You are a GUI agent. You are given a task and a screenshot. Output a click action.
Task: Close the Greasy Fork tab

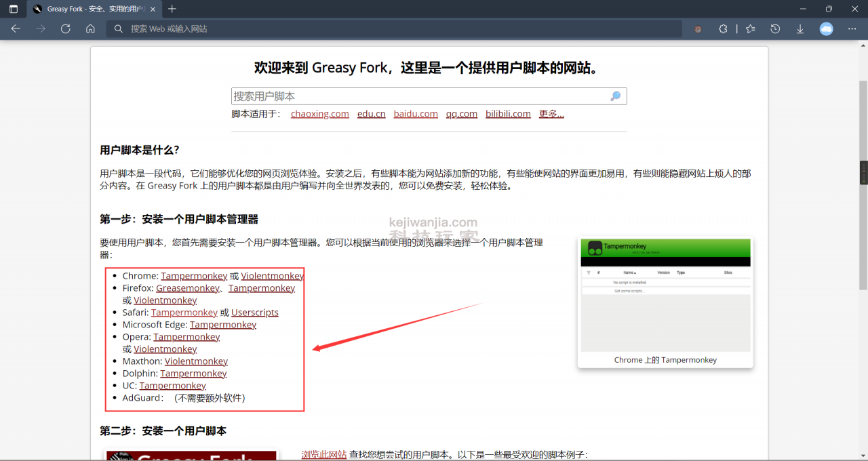point(153,9)
